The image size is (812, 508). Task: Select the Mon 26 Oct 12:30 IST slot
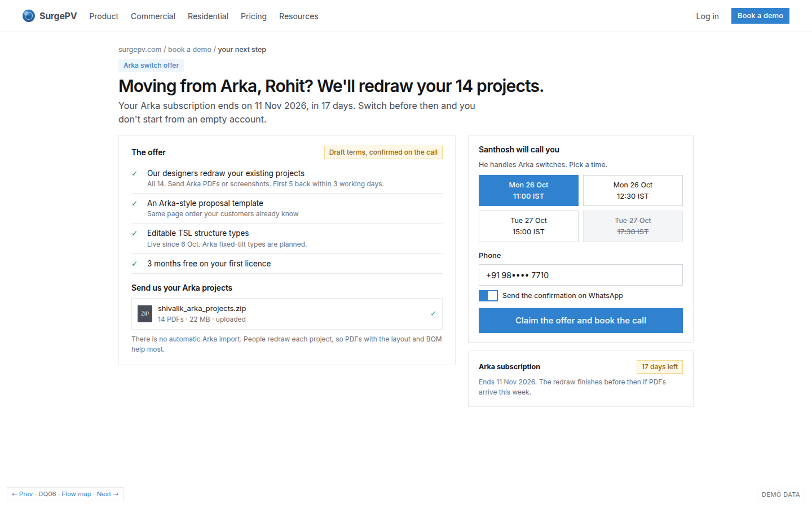point(633,191)
